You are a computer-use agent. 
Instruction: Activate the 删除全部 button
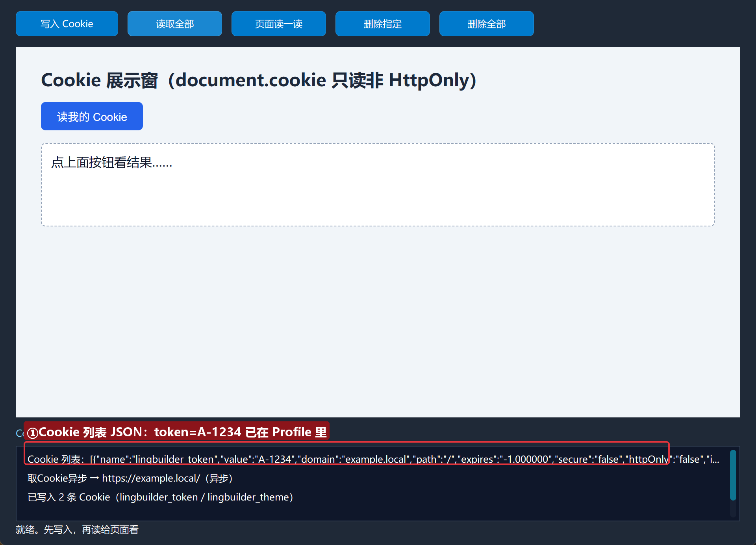click(487, 24)
